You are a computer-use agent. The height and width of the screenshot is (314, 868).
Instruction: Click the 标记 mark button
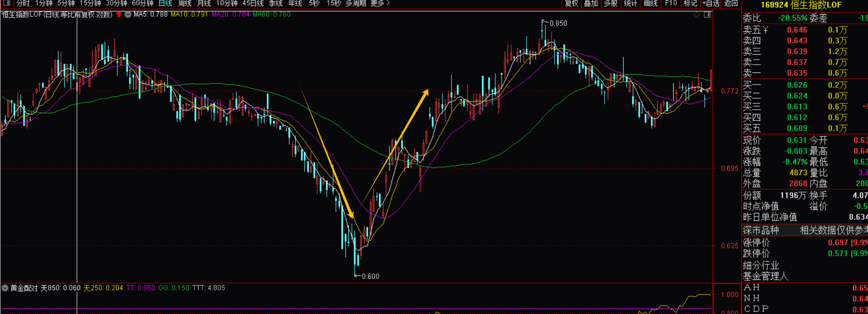click(x=690, y=4)
